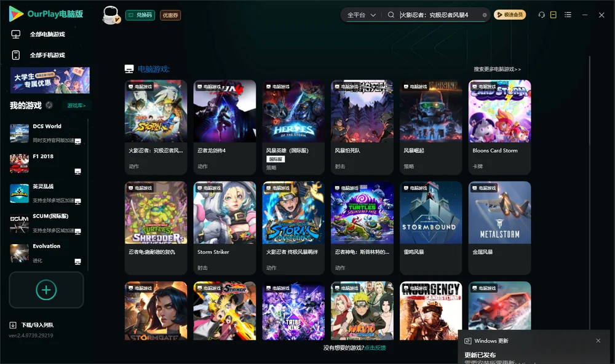Click the monitor icon next to 全部电脑游戏
This screenshot has width=615, height=364.
[x=16, y=34]
